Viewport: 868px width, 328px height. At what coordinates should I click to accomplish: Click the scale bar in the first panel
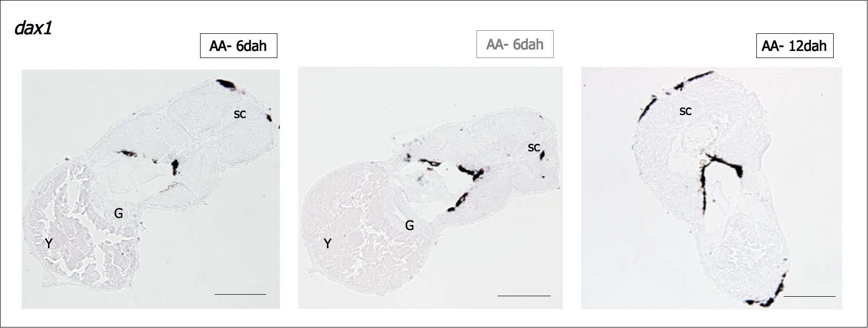240,294
